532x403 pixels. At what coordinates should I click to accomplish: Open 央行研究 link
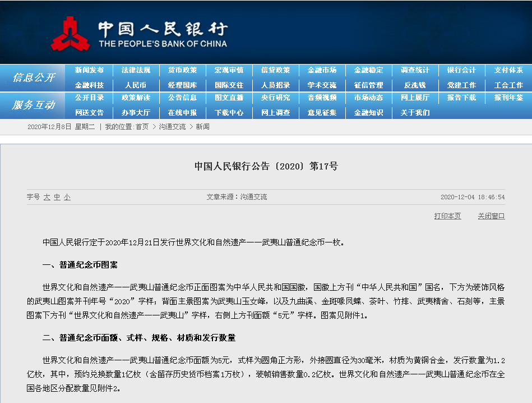point(275,98)
